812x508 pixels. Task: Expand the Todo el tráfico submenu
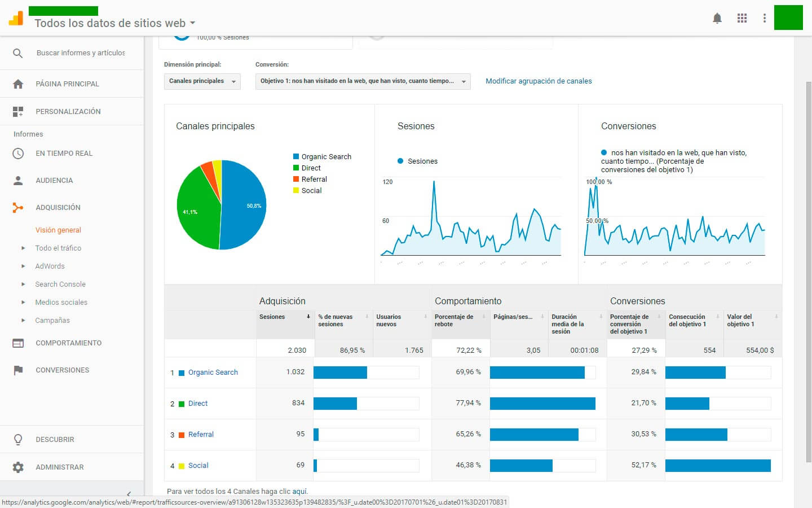click(x=58, y=248)
